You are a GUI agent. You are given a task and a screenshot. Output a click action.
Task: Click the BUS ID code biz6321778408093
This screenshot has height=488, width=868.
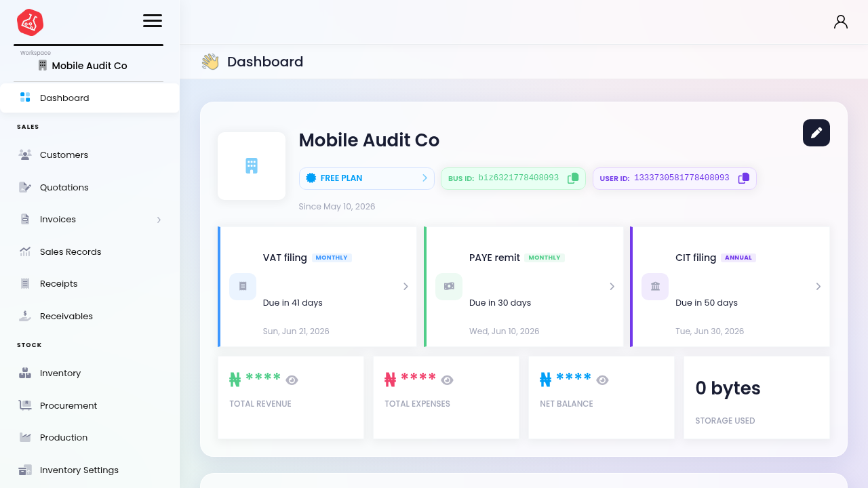tap(519, 178)
